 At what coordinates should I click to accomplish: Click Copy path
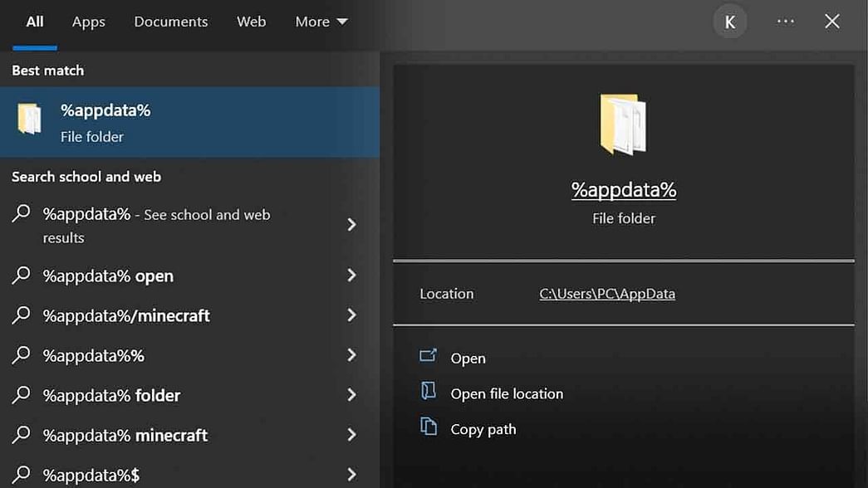[483, 429]
